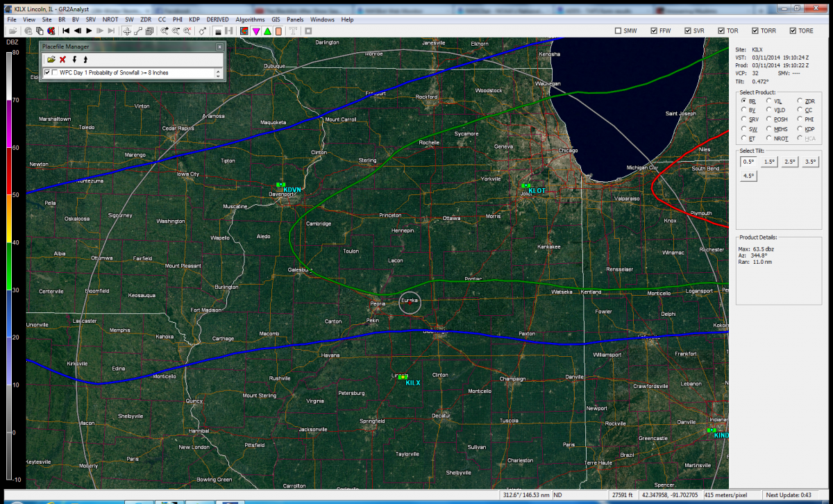
Task: Click the poll radar data globe icon
Action: [28, 31]
